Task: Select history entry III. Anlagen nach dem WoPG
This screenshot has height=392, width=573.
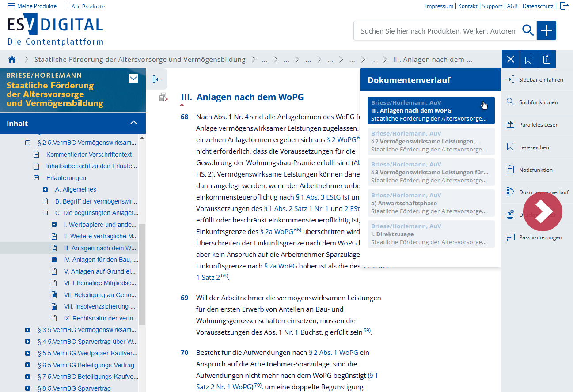Action: pyautogui.click(x=431, y=110)
